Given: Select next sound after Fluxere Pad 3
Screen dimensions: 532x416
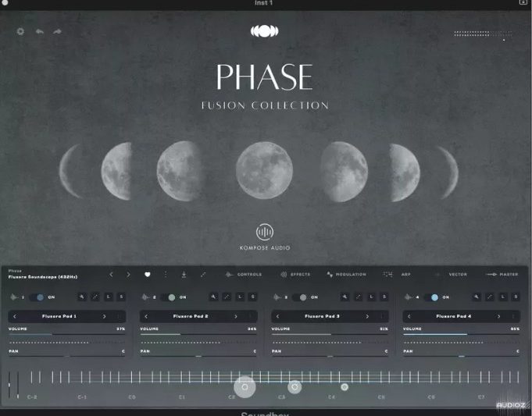Looking at the screenshot, I should pyautogui.click(x=367, y=316).
